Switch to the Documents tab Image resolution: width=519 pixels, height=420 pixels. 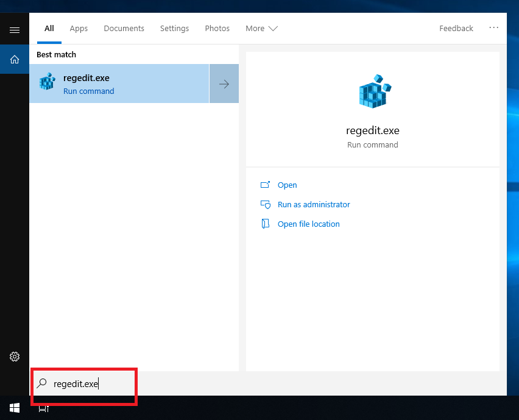[124, 29]
